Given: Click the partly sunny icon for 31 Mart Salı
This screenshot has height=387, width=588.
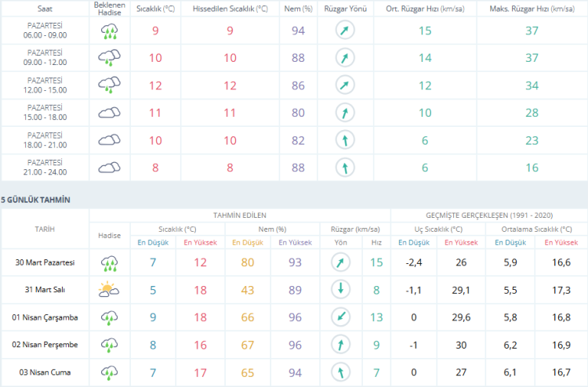Looking at the screenshot, I should click(x=109, y=290).
